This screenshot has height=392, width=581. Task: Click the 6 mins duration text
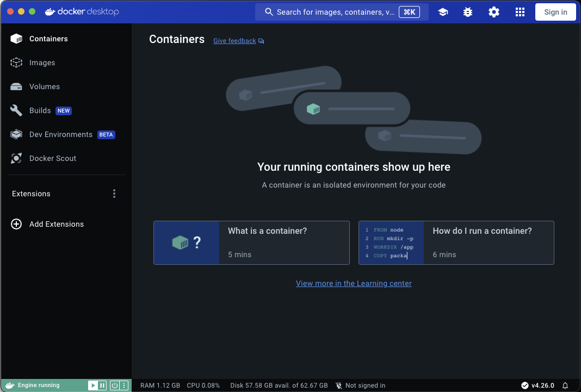(x=444, y=254)
